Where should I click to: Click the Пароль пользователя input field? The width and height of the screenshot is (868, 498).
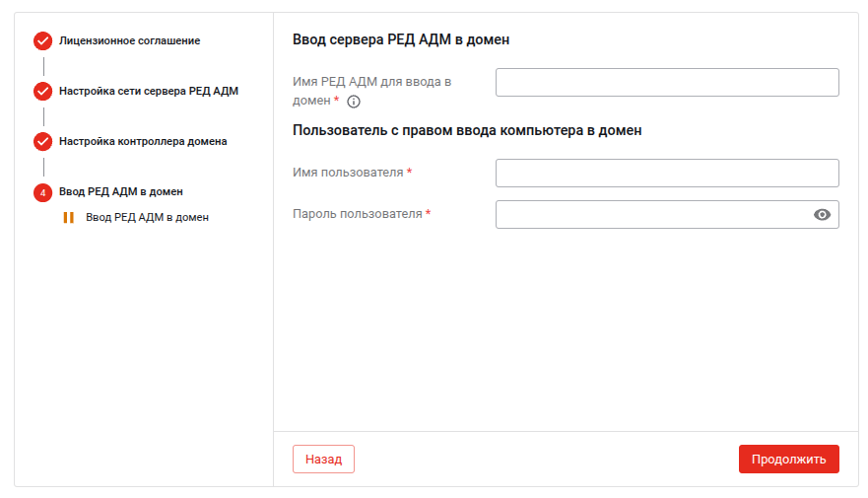coord(650,215)
